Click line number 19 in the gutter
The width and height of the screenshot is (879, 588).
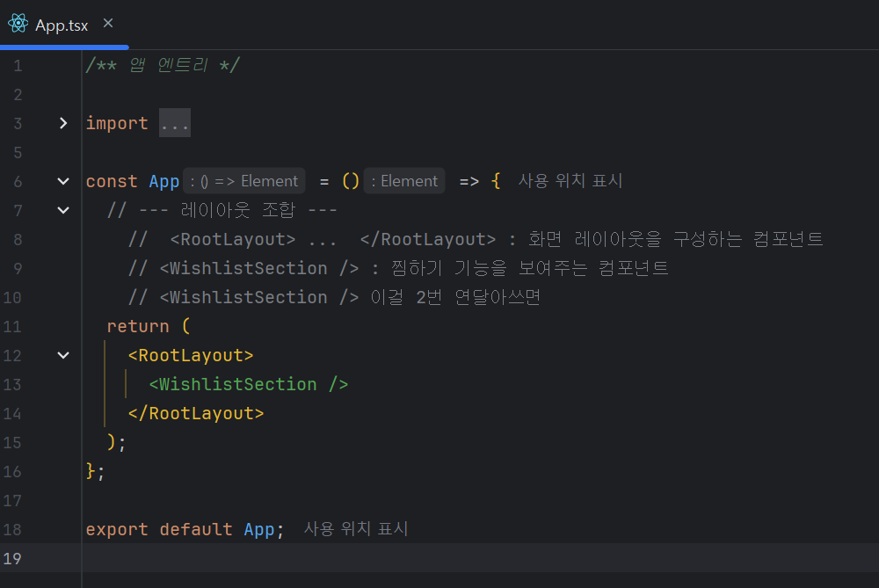[12, 558]
